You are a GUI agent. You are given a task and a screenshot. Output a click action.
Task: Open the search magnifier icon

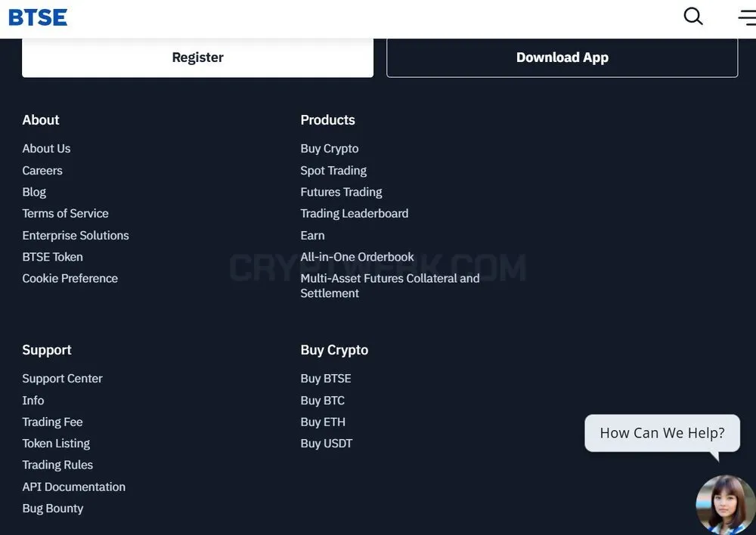point(692,16)
